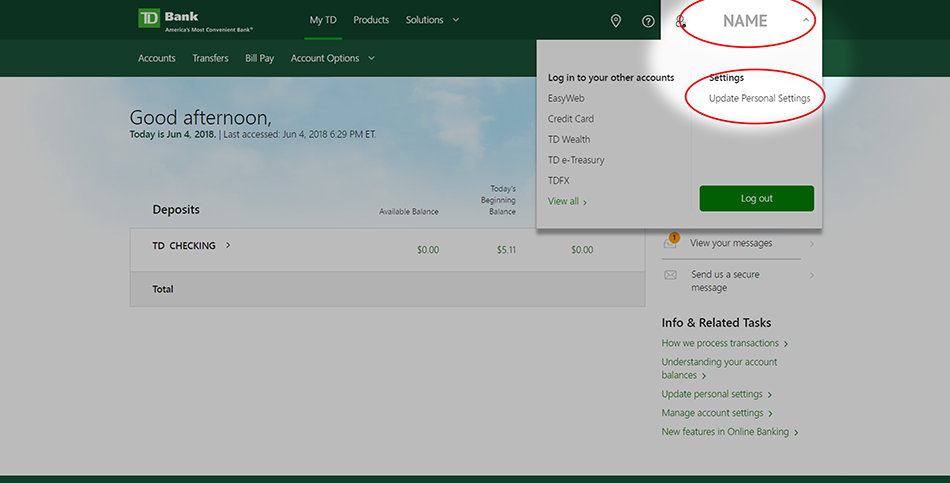Open Understanding your account balances link
Viewport: 950px width, 483px height.
click(719, 368)
